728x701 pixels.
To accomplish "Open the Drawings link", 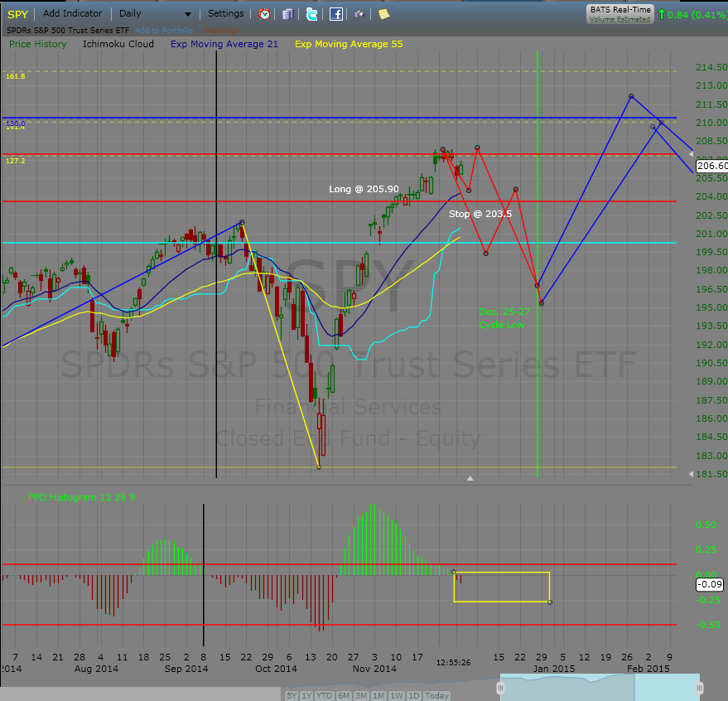I will (x=220, y=30).
